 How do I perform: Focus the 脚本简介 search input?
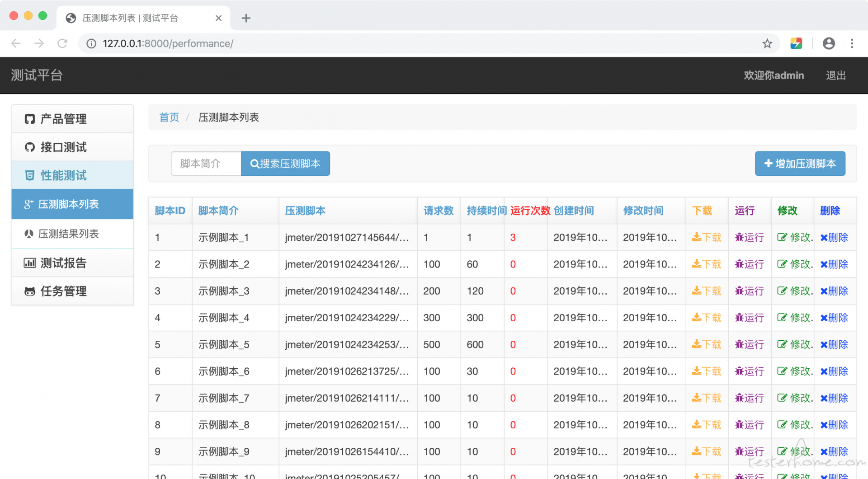point(206,164)
